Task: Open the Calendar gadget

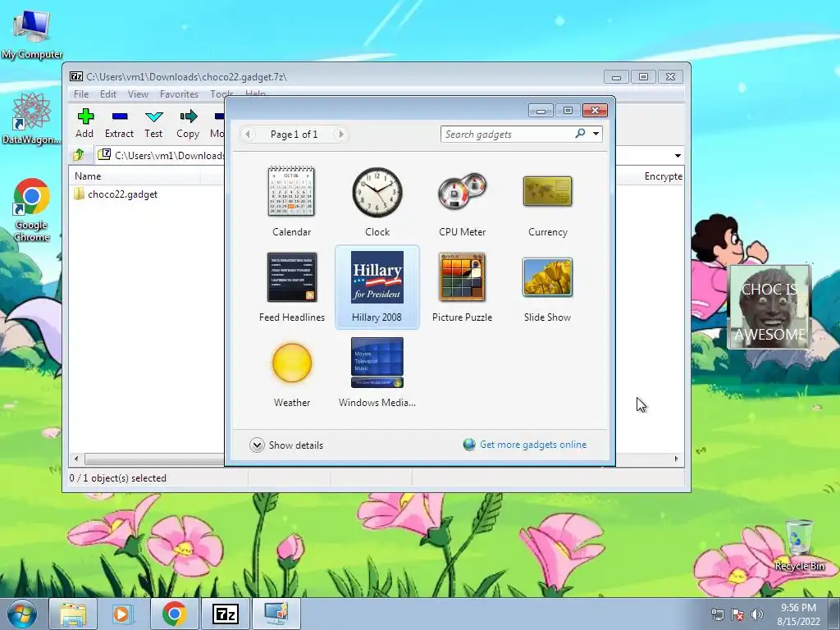Action: pyautogui.click(x=291, y=202)
